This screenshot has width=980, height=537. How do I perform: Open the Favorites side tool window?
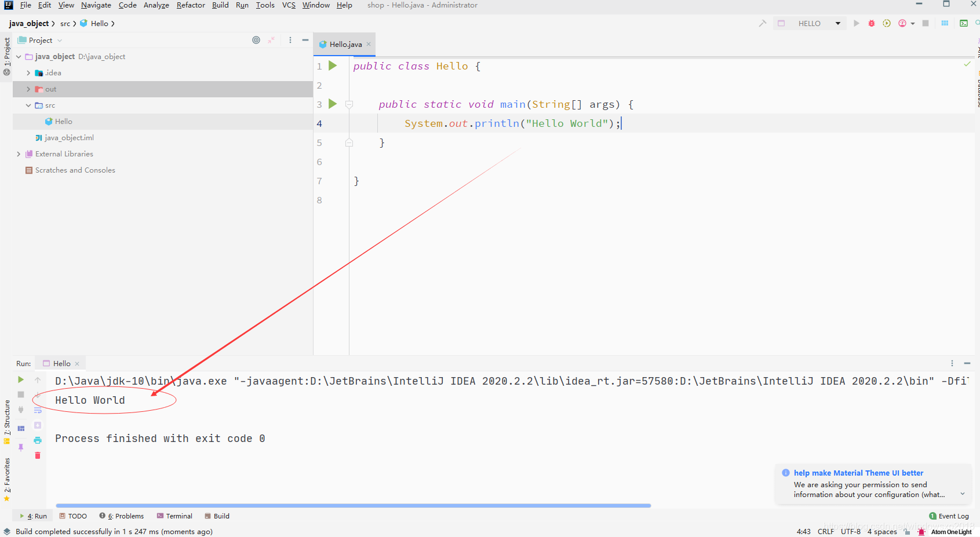(7, 480)
